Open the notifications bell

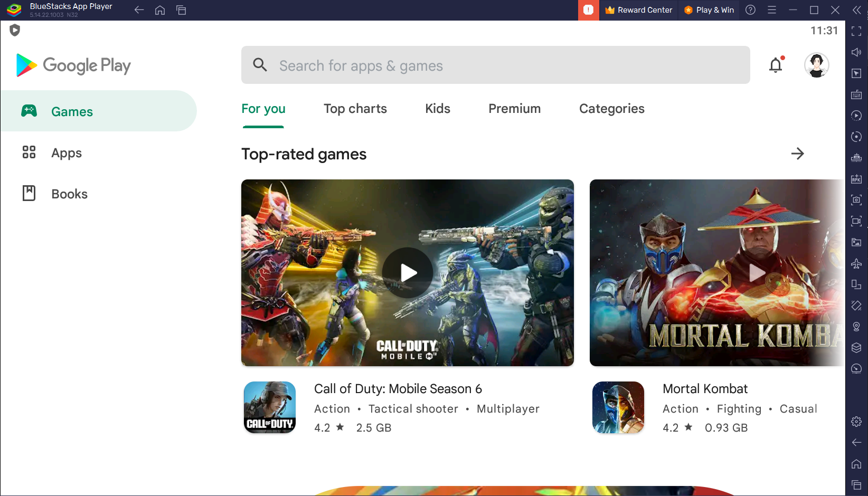pos(776,65)
